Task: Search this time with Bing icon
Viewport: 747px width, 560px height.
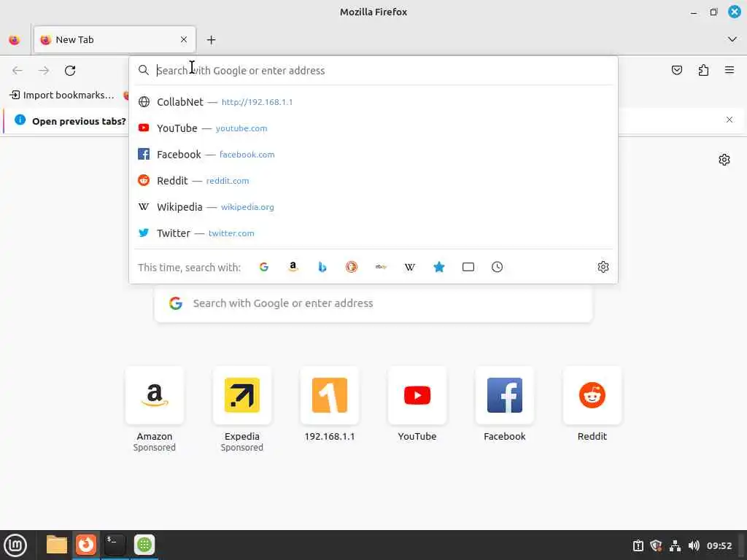Action: (x=322, y=267)
